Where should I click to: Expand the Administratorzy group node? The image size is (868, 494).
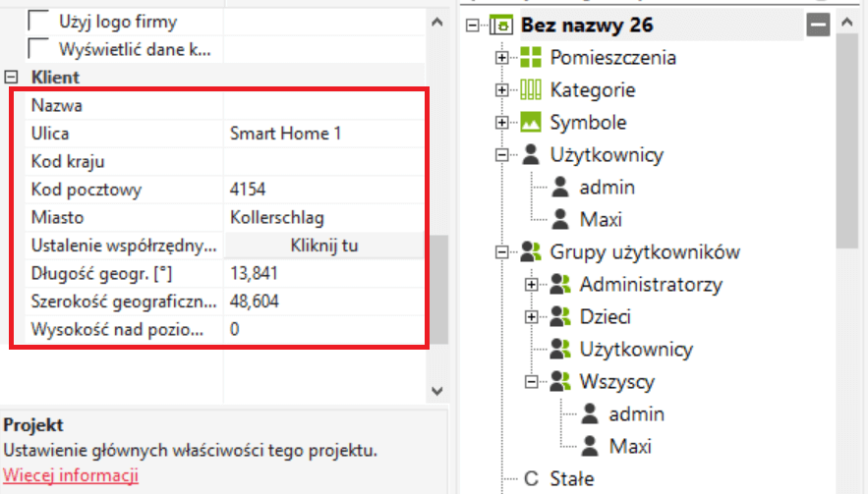[x=532, y=285]
